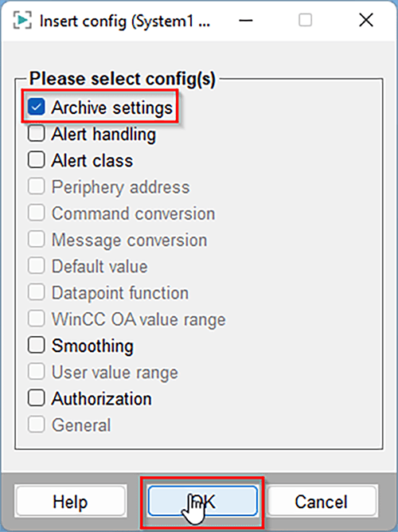398x532 pixels.
Task: Click the Message conversion checkbox
Action: (37, 239)
